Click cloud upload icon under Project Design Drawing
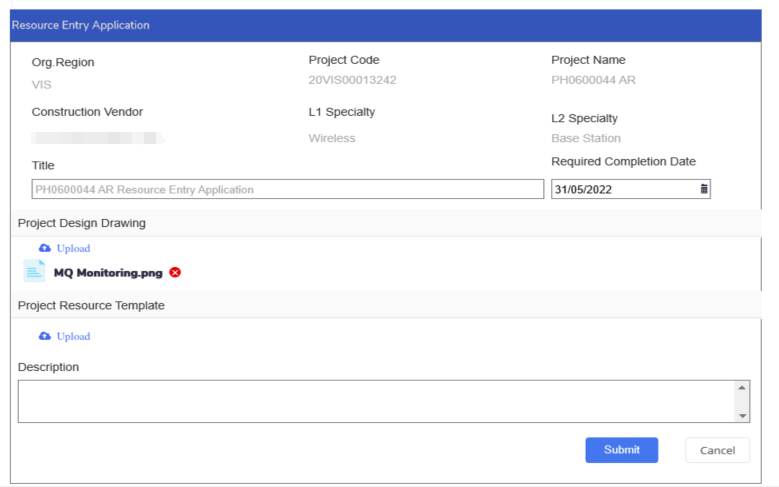779x487 pixels. tap(44, 248)
